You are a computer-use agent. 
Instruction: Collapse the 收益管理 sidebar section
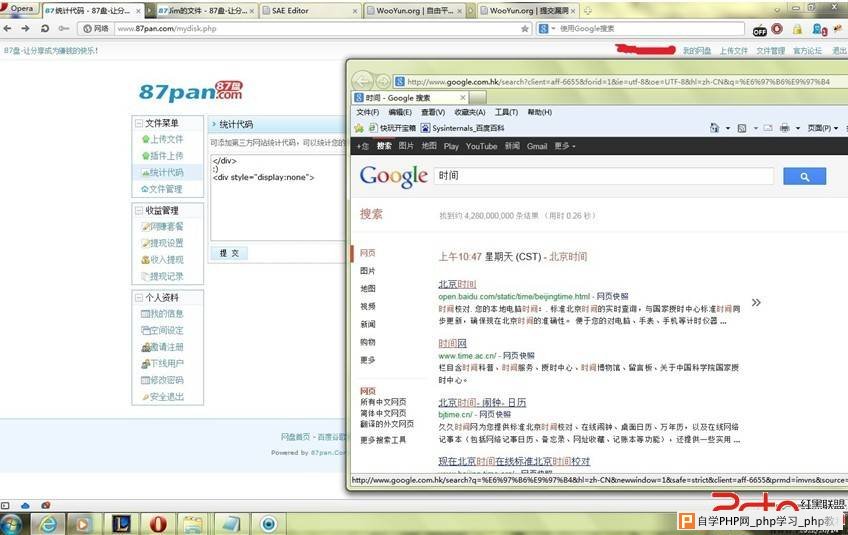point(139,210)
